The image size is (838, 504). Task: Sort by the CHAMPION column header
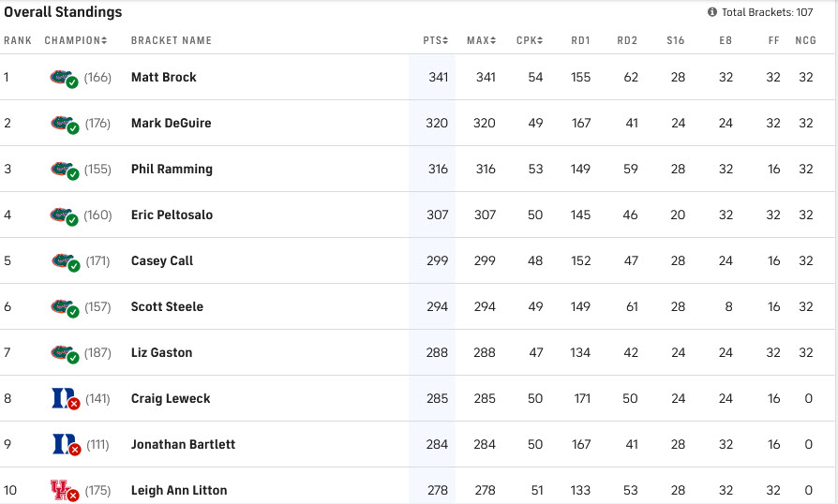pyautogui.click(x=75, y=40)
